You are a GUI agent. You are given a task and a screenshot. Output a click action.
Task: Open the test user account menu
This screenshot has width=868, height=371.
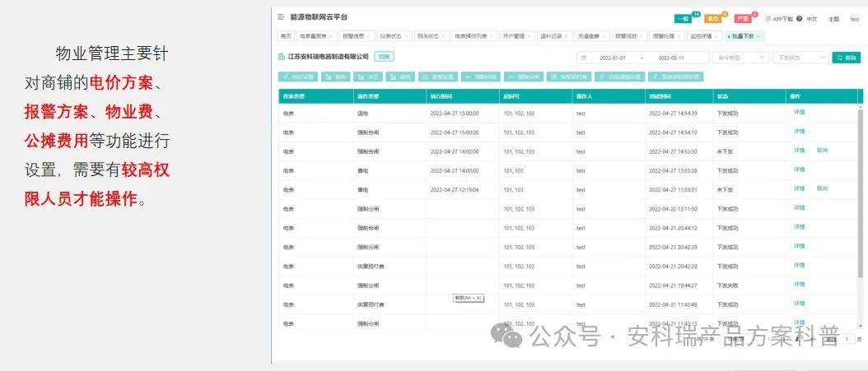855,19
